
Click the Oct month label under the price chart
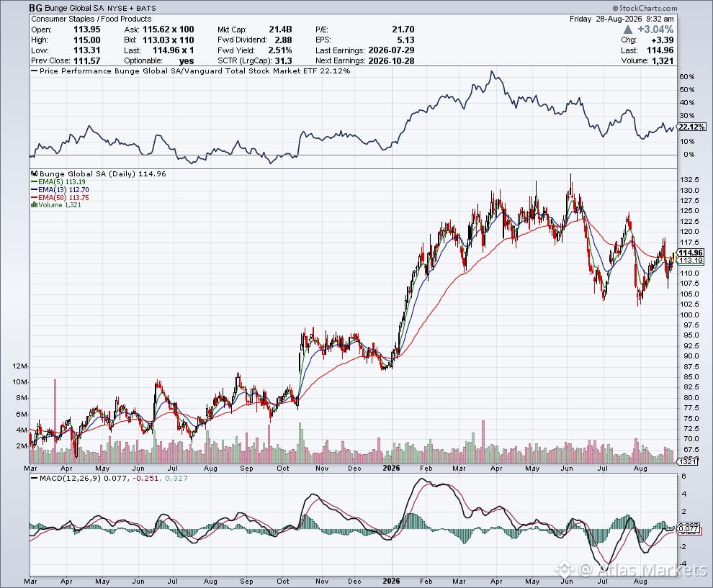tap(283, 468)
